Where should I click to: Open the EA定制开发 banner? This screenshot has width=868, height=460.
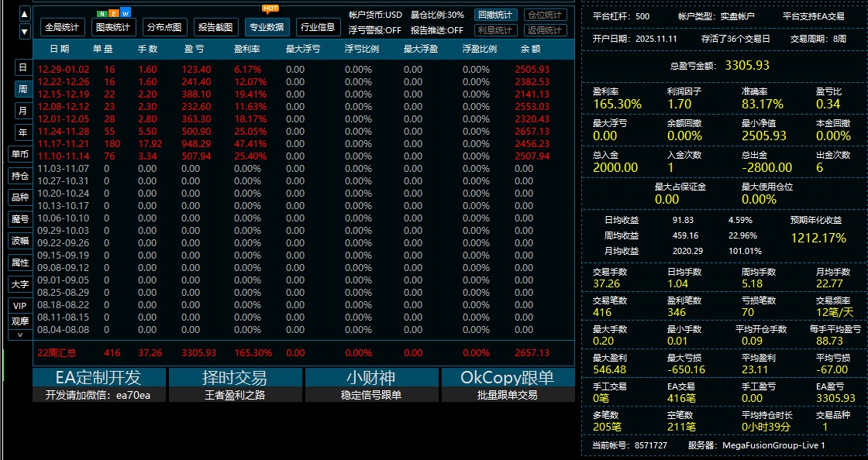click(99, 385)
